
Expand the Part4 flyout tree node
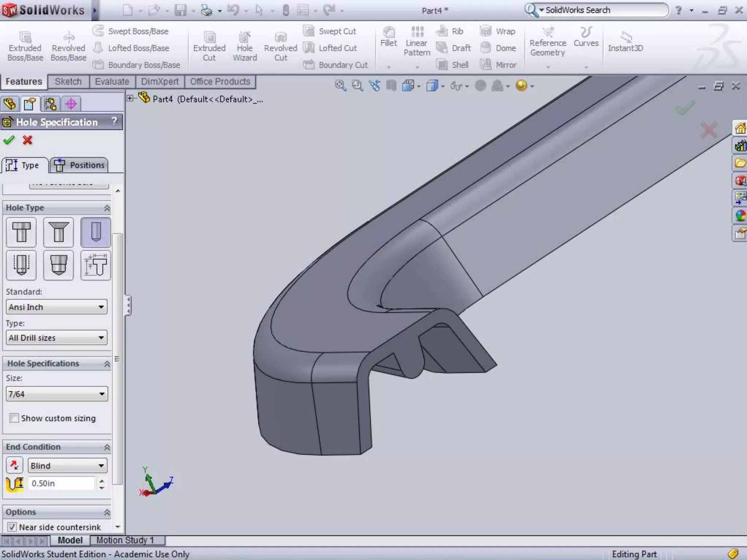click(130, 98)
